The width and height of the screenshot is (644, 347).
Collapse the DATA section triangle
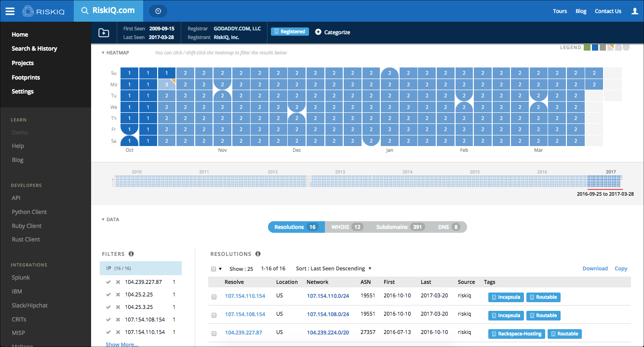click(x=103, y=219)
